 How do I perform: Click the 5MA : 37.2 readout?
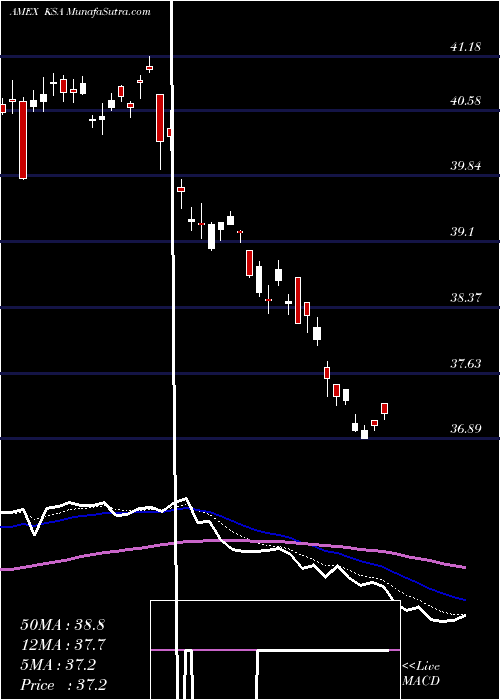[58, 665]
